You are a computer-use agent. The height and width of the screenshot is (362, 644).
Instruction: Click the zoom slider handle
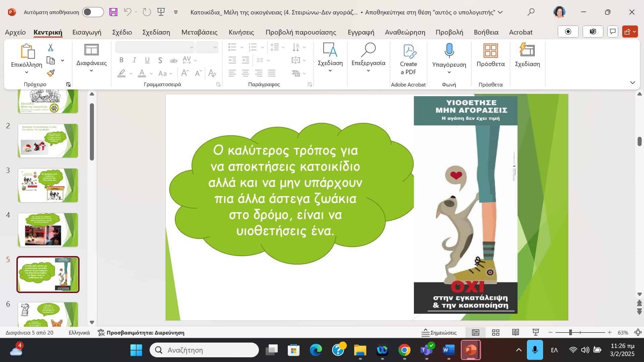pyautogui.click(x=570, y=333)
